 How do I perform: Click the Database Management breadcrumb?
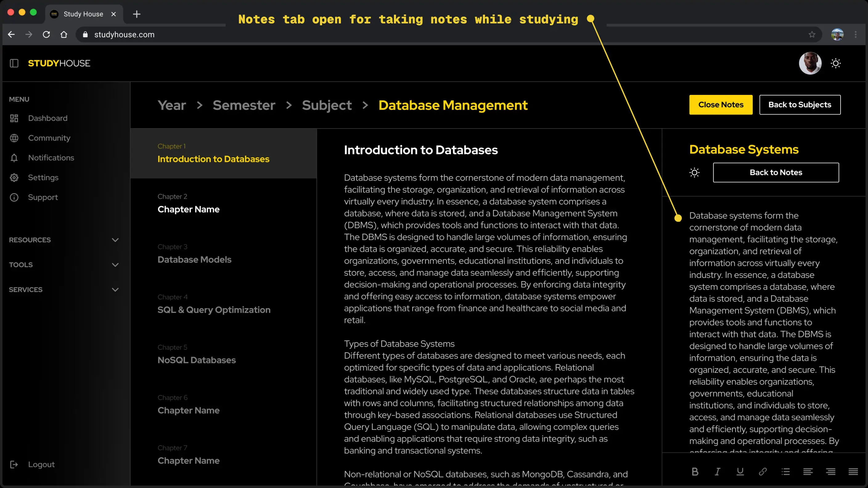click(x=453, y=105)
